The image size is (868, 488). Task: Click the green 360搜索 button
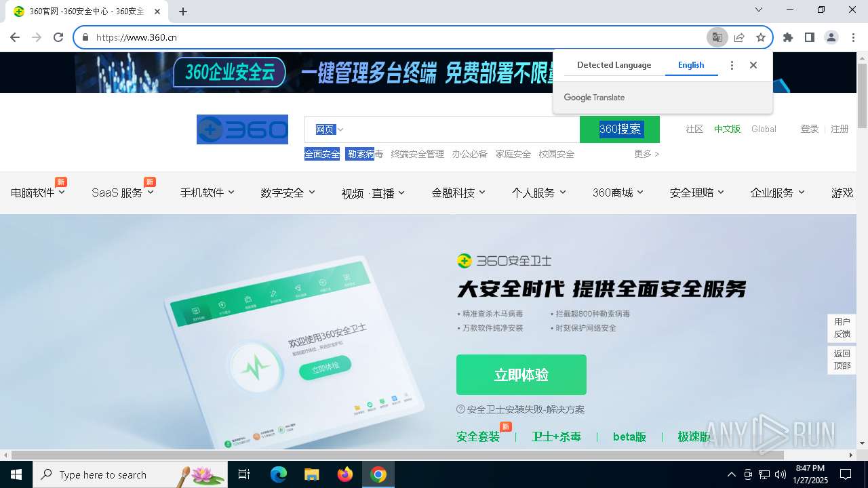(620, 129)
